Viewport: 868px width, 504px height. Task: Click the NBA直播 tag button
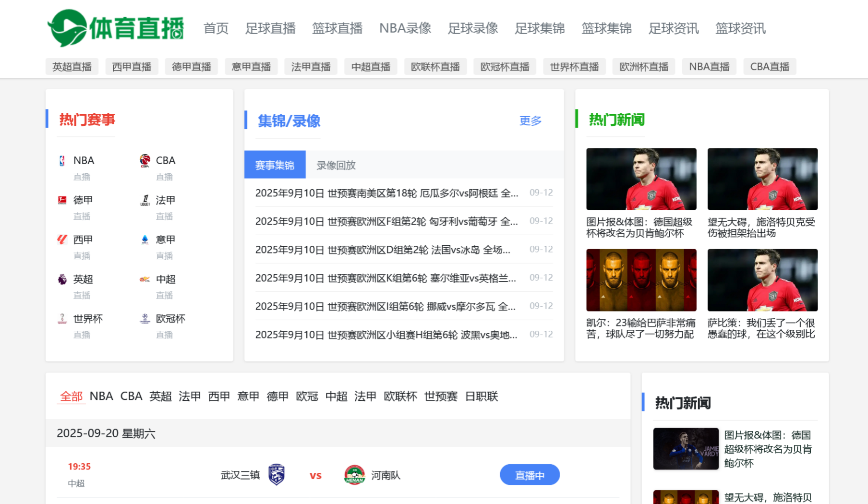coord(709,67)
